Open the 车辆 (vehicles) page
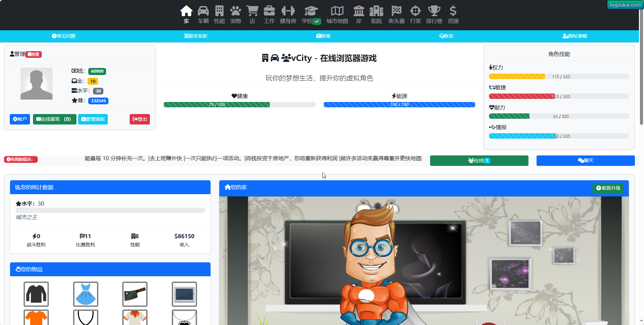This screenshot has height=325, width=644. [203, 14]
